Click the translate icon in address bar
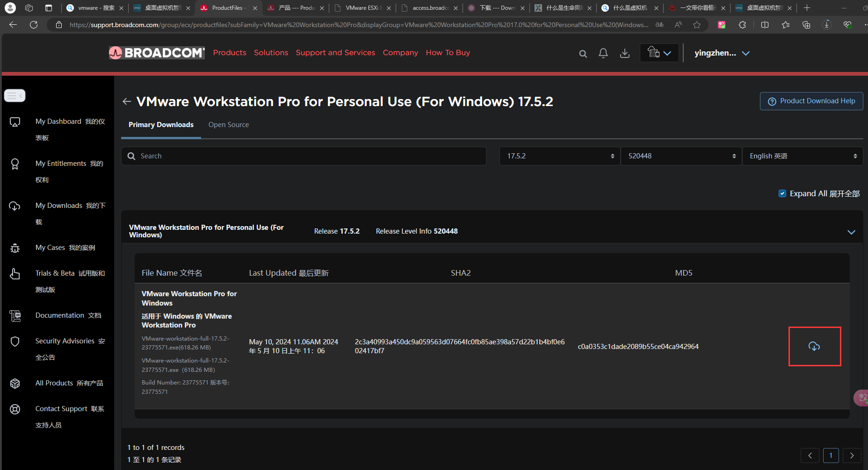 (x=659, y=25)
